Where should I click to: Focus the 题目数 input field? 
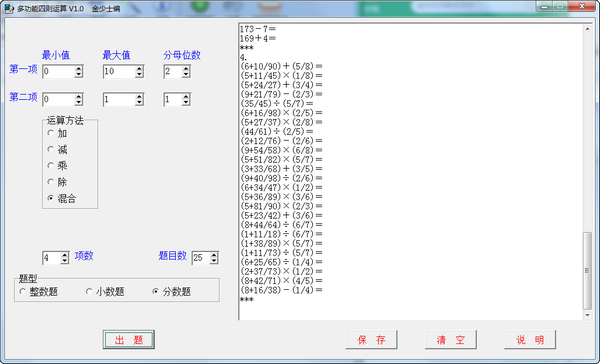(x=201, y=258)
